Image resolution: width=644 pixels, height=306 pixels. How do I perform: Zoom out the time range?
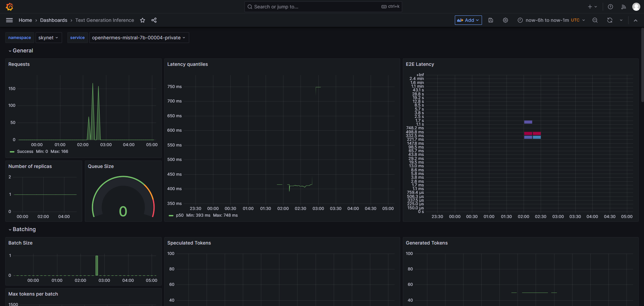[595, 20]
